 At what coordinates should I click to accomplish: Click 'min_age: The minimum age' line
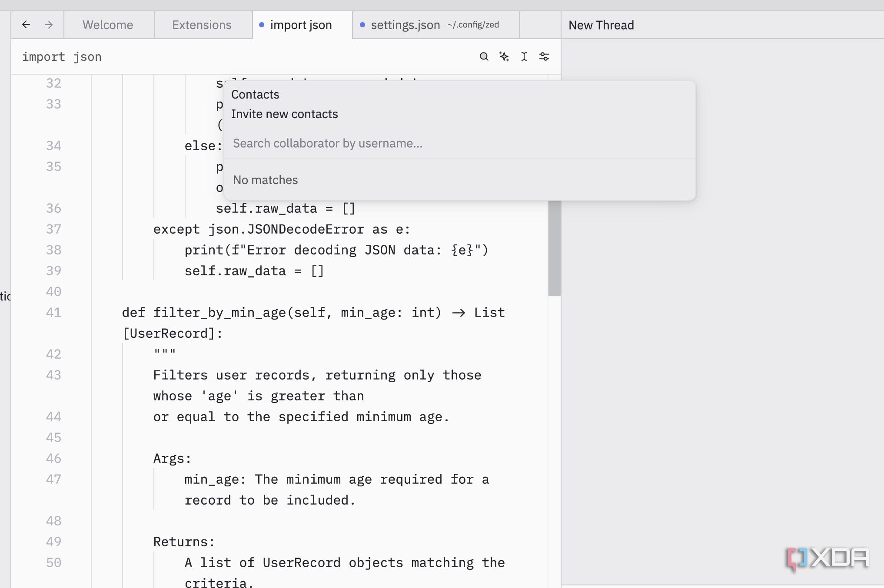coord(337,479)
